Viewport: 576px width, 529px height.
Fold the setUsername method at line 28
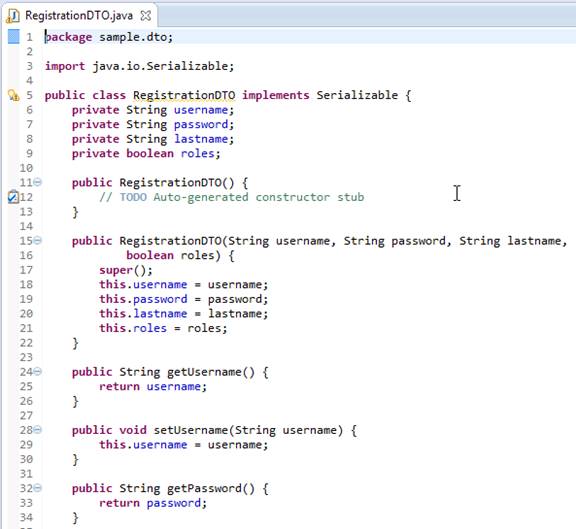pos(38,429)
